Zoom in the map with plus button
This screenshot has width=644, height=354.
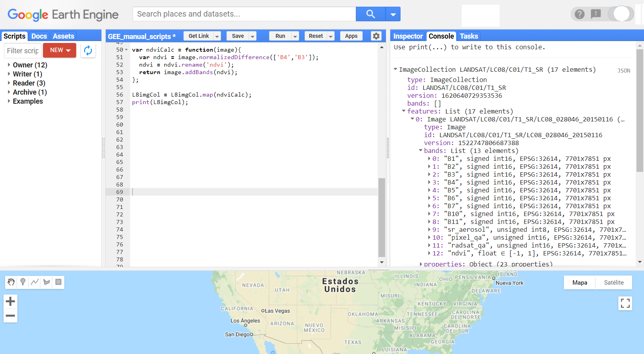(x=10, y=302)
